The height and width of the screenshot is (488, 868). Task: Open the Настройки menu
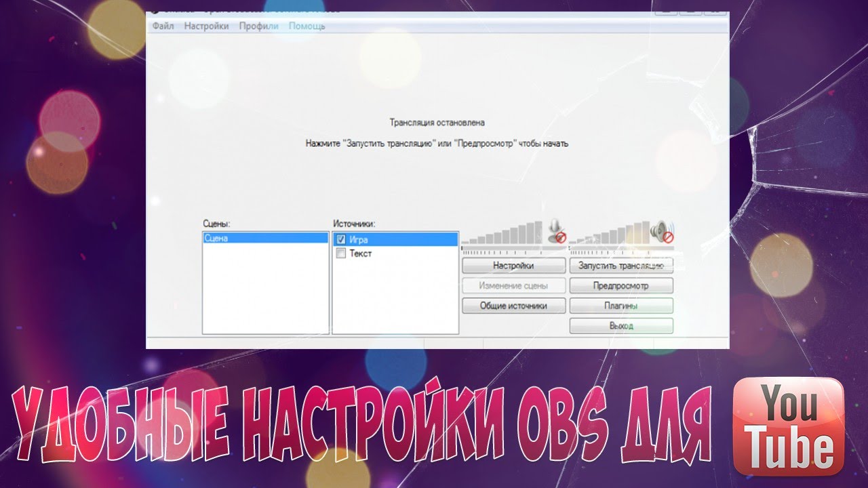click(206, 26)
